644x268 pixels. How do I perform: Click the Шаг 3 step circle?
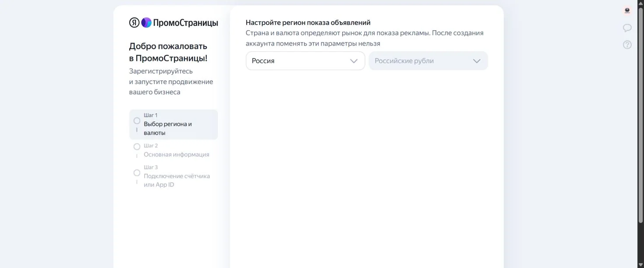pos(137,173)
